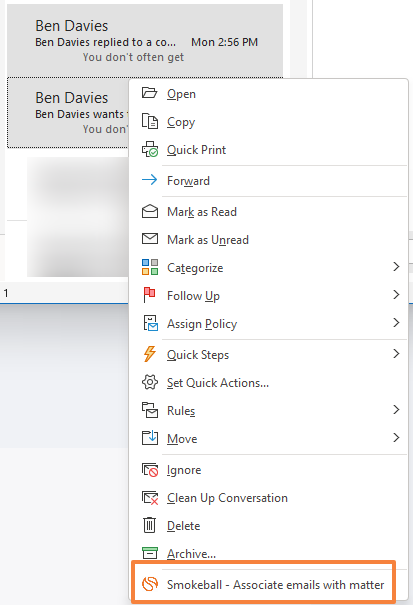Image resolution: width=413 pixels, height=605 pixels.
Task: Click the red Follow Up flag icon
Action: pos(149,295)
